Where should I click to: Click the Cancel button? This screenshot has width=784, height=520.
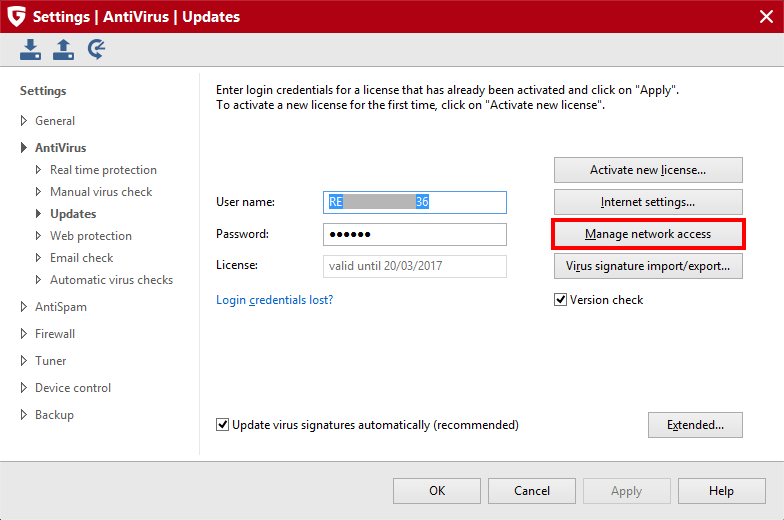(x=532, y=491)
